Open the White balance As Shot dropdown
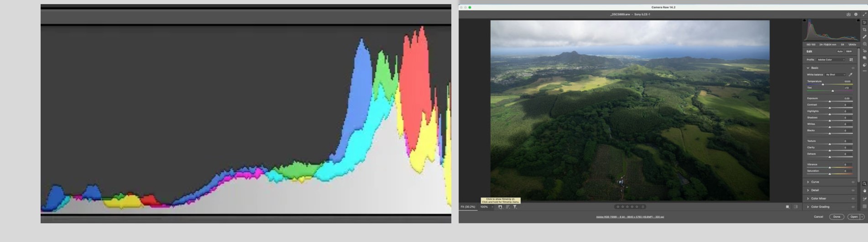 tap(835, 74)
